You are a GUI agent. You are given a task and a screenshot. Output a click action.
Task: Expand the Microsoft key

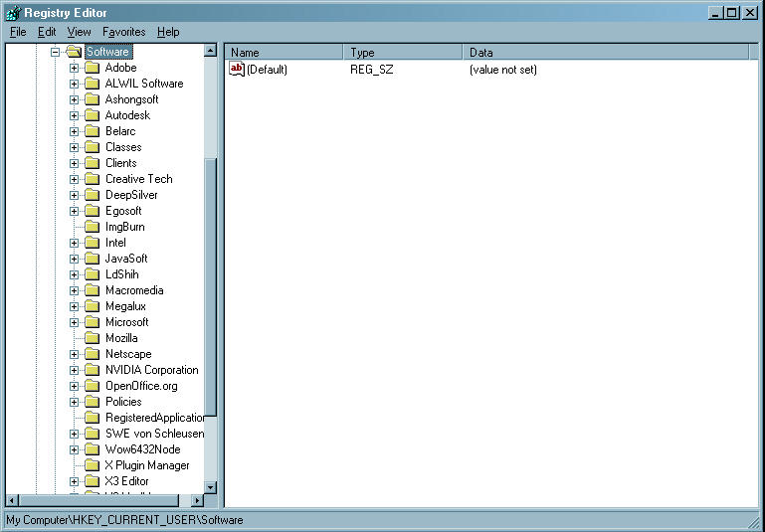pos(75,322)
